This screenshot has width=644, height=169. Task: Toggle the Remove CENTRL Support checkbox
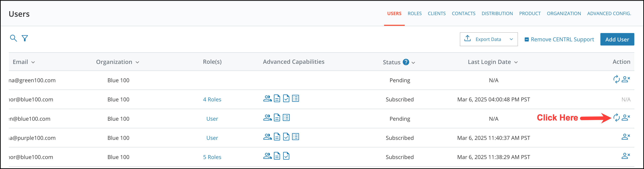527,40
